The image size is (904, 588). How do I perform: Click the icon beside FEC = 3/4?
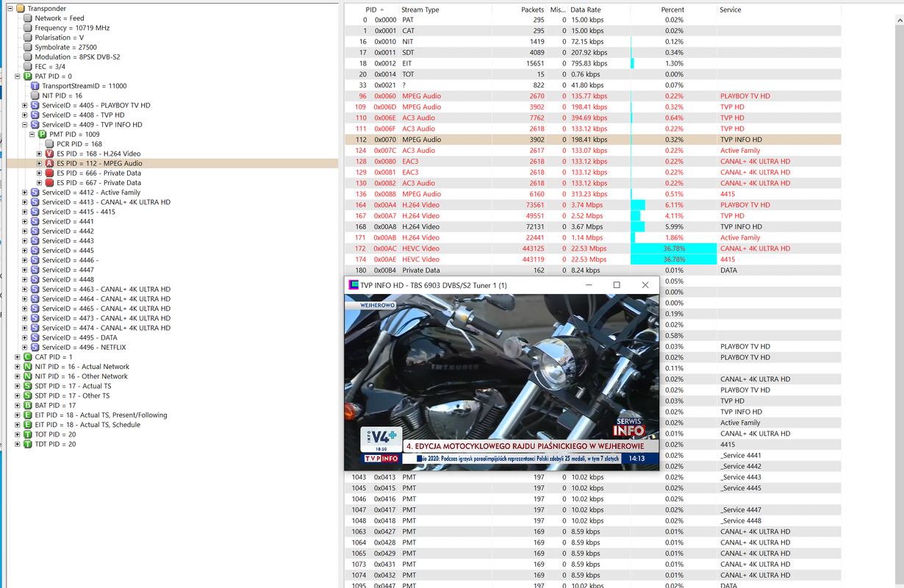tap(27, 66)
